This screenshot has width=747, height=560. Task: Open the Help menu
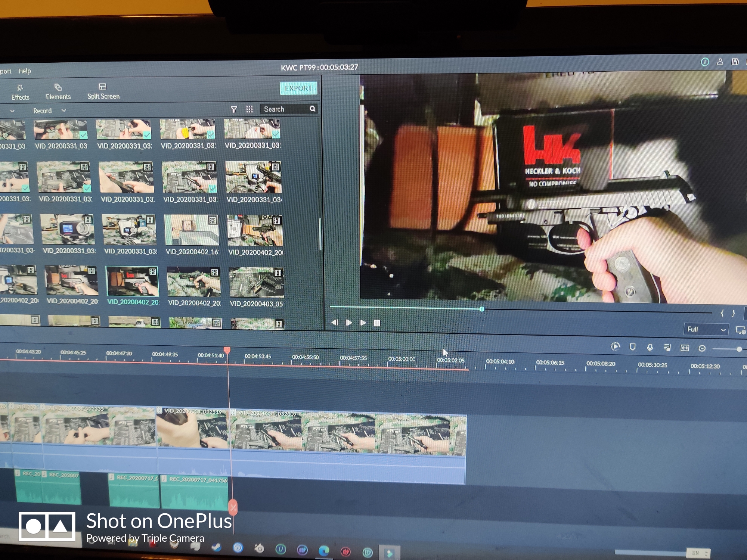coord(25,71)
